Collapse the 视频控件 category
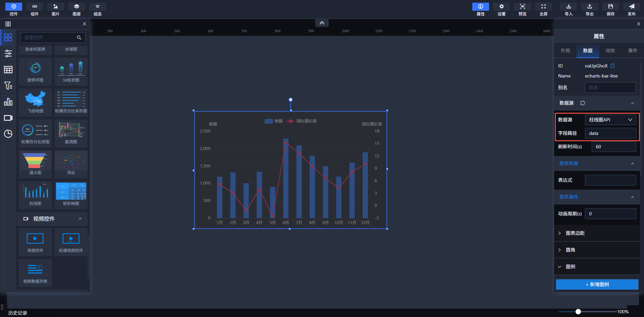 click(80, 219)
